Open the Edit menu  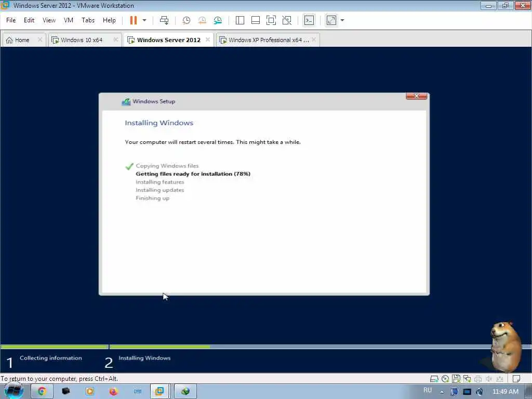[29, 20]
